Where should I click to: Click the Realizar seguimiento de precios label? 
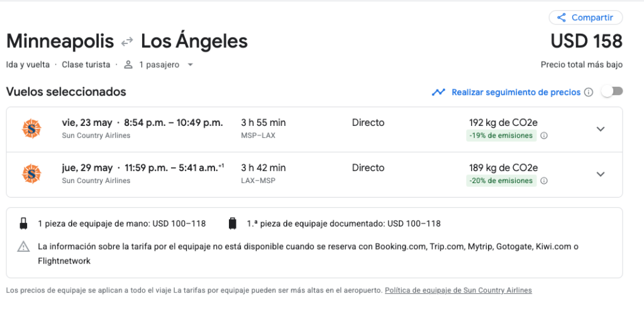[516, 93]
